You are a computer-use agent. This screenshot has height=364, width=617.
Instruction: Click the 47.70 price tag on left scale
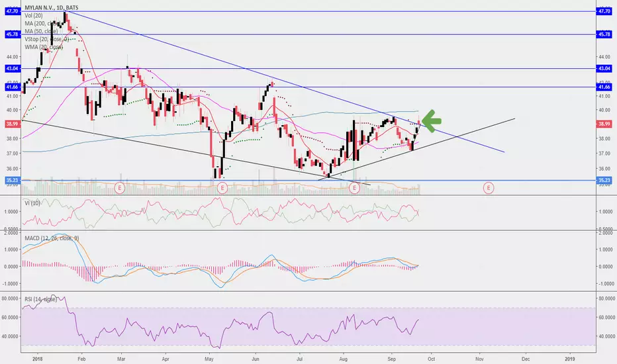click(x=12, y=11)
